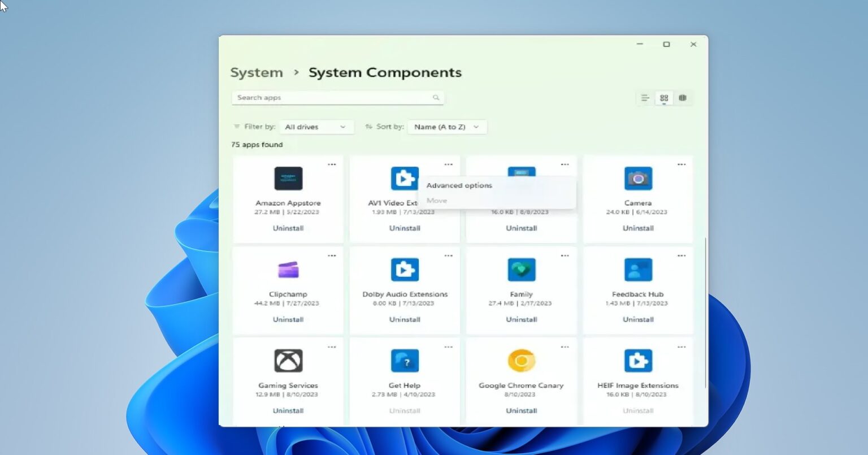This screenshot has width=868, height=455.
Task: Expand options for HEIF Image Extensions
Action: click(x=682, y=346)
